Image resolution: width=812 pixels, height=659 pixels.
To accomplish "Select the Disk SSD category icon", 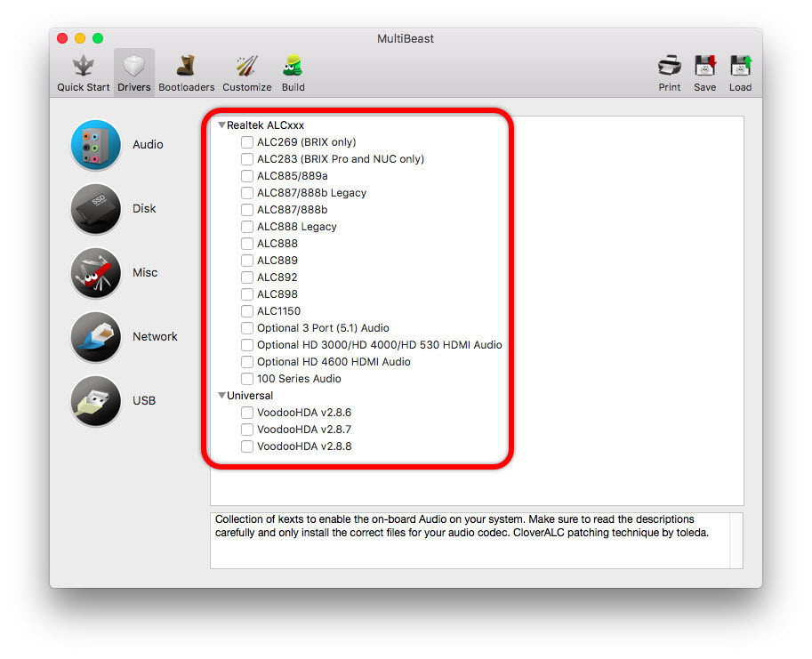I will tap(95, 209).
